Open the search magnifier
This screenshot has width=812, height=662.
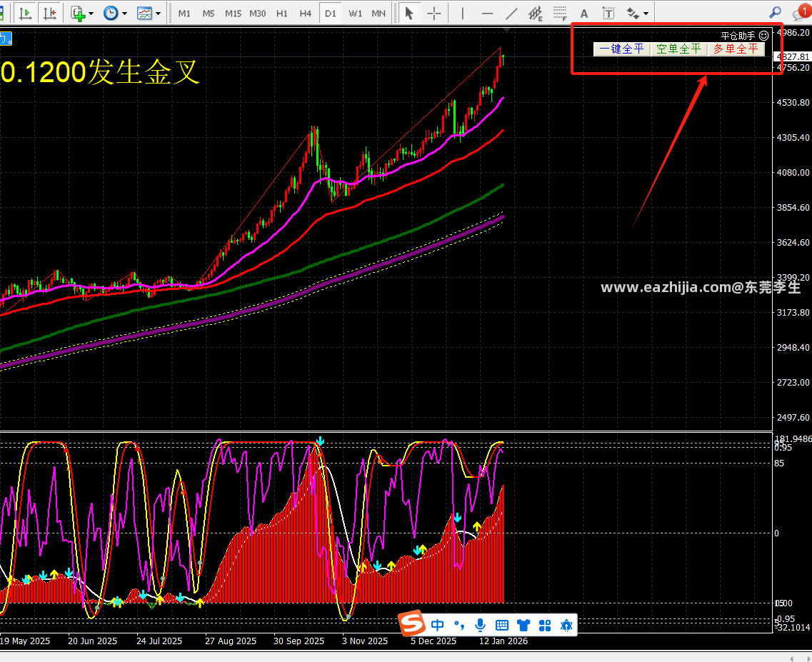pos(776,12)
